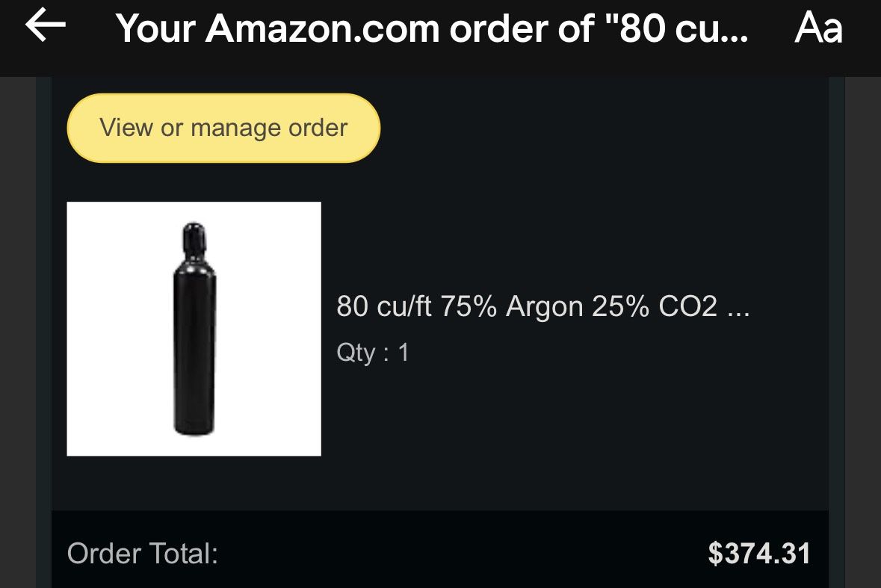Expand the truncated product name ending in '...'
This screenshot has height=588, width=881.
coord(543,306)
